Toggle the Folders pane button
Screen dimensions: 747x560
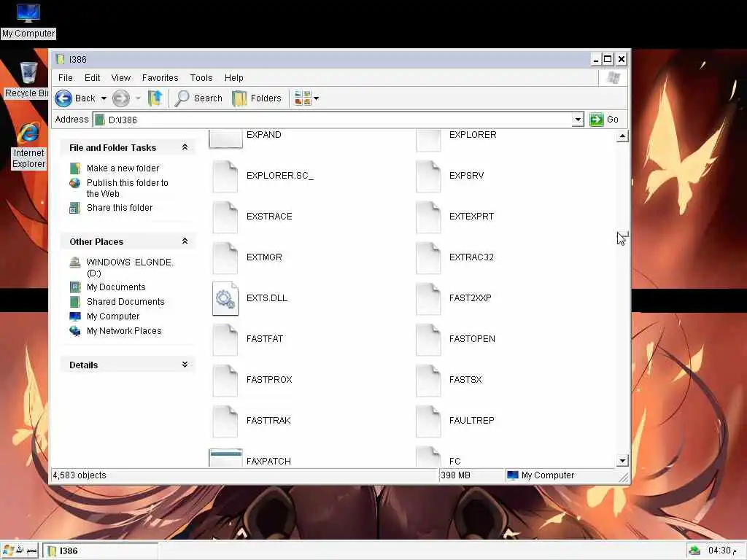click(x=257, y=98)
